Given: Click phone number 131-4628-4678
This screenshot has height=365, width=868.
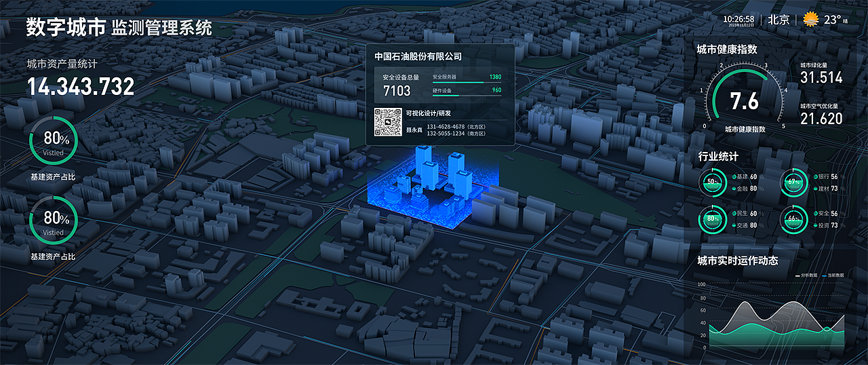Looking at the screenshot, I should (446, 127).
